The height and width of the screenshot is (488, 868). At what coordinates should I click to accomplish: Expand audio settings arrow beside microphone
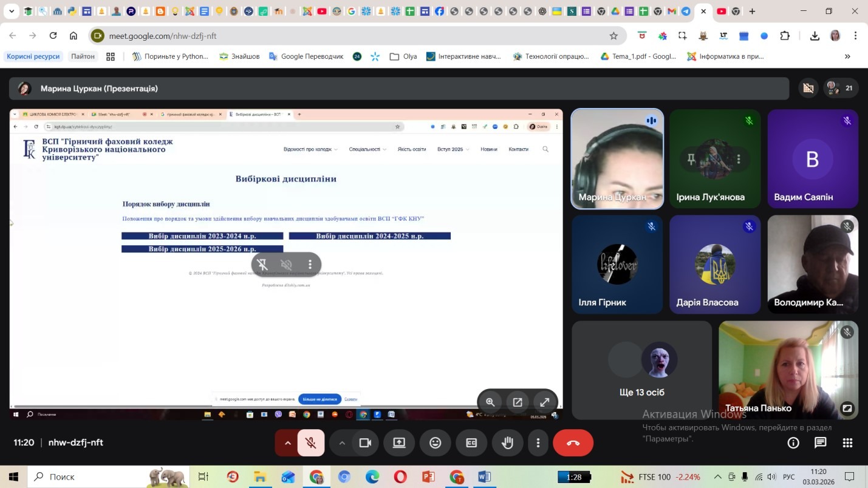click(x=288, y=443)
